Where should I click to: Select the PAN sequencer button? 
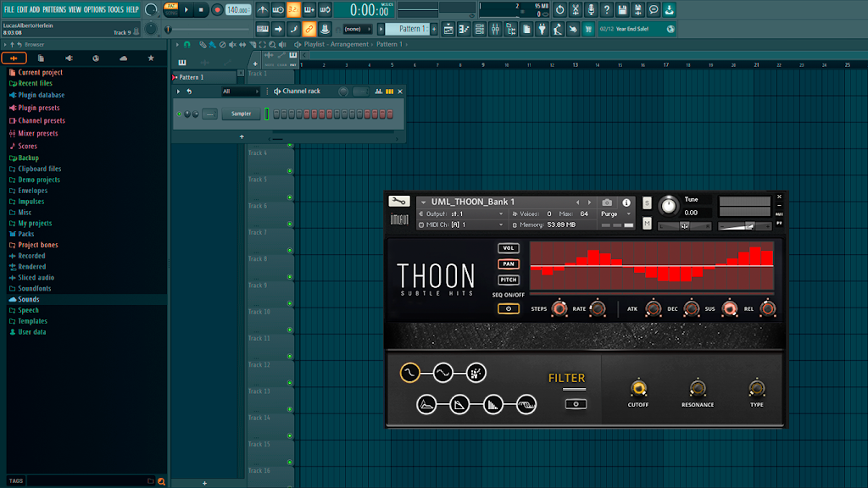click(509, 264)
